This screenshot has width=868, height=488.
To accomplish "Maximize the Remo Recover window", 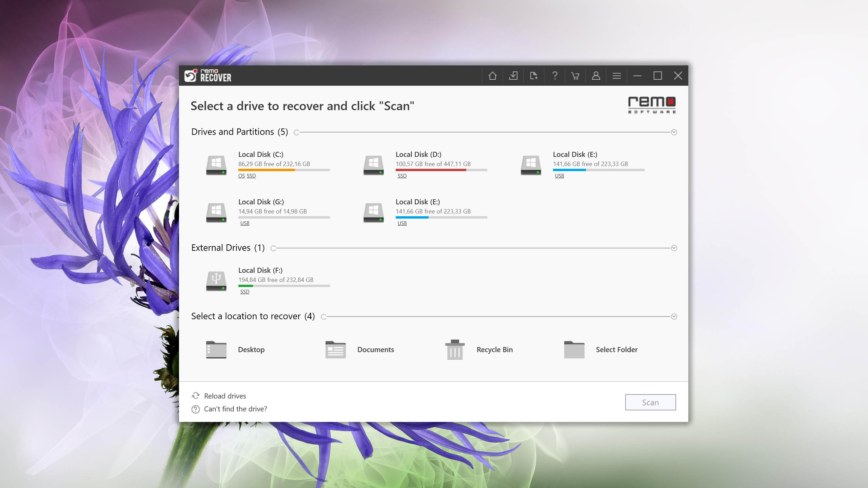I will pyautogui.click(x=658, y=76).
